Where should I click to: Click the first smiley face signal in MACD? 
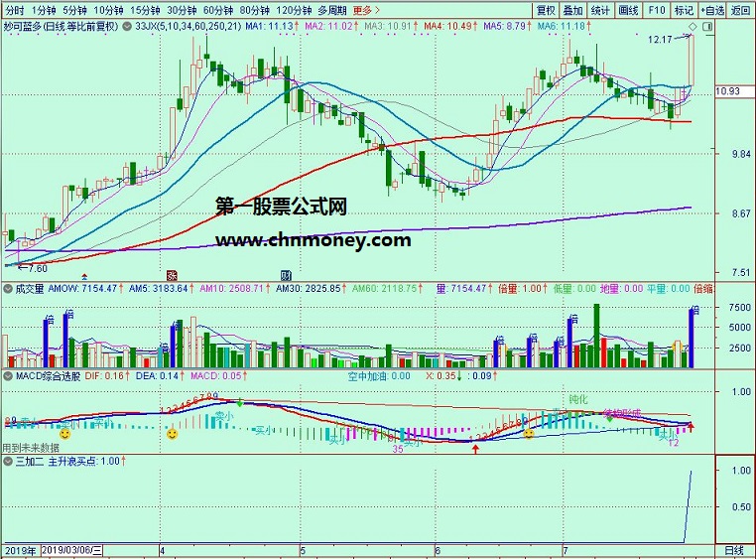64,434
